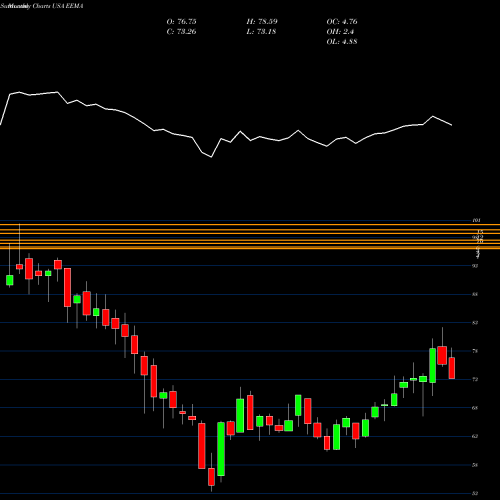Click the 88 price axis label
This screenshot has width=500, height=500.
(x=475, y=294)
